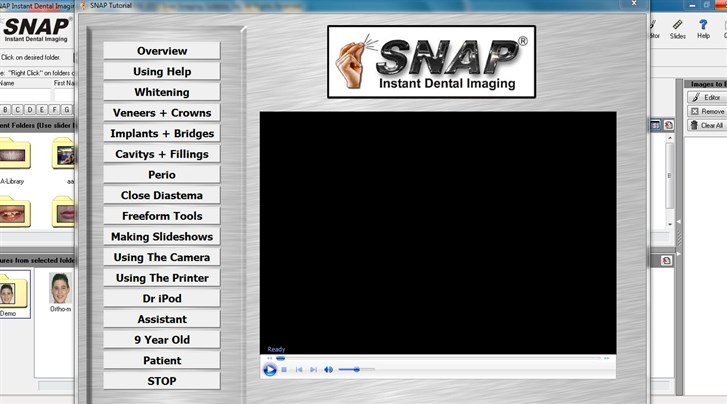Start the Whitening tutorial video
The height and width of the screenshot is (404, 727).
pyautogui.click(x=162, y=92)
